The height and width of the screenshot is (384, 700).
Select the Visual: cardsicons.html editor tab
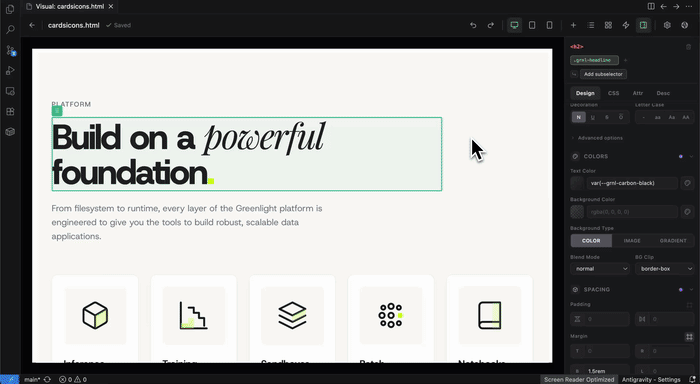(69, 6)
